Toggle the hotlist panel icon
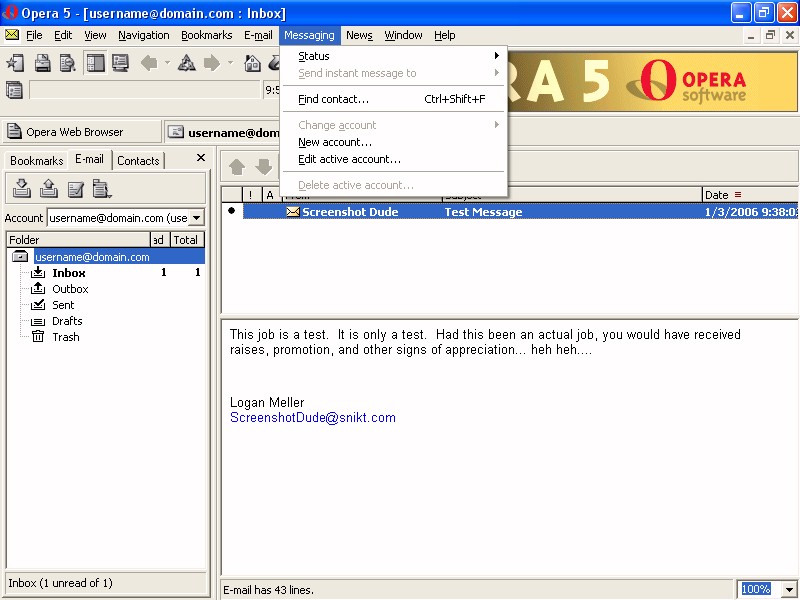800x600 pixels. point(95,63)
